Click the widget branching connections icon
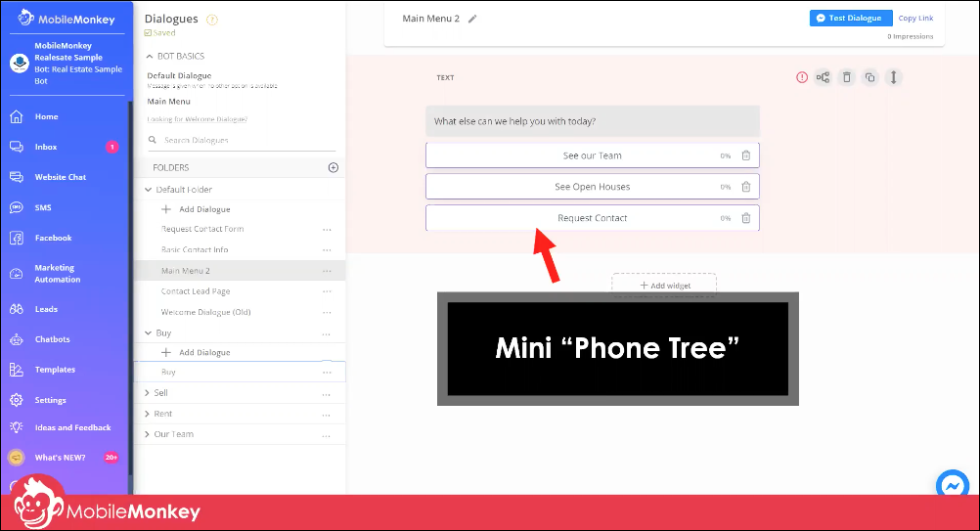The width and height of the screenshot is (980, 531). tap(824, 77)
